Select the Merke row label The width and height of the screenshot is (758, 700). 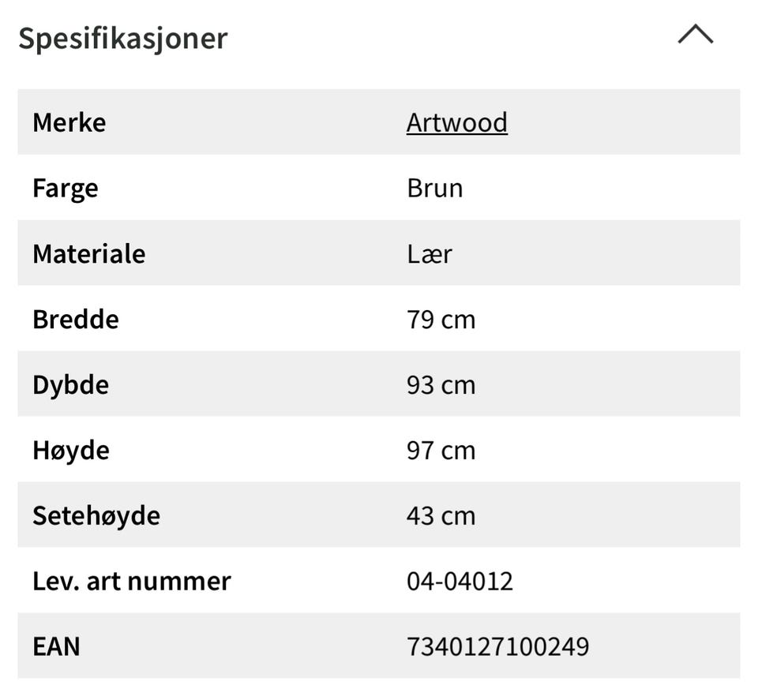[x=69, y=122]
